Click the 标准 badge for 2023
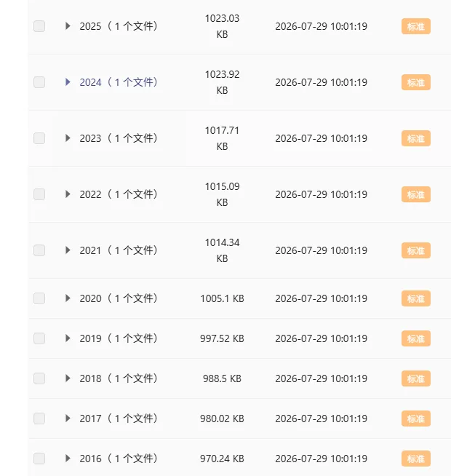 tap(416, 138)
